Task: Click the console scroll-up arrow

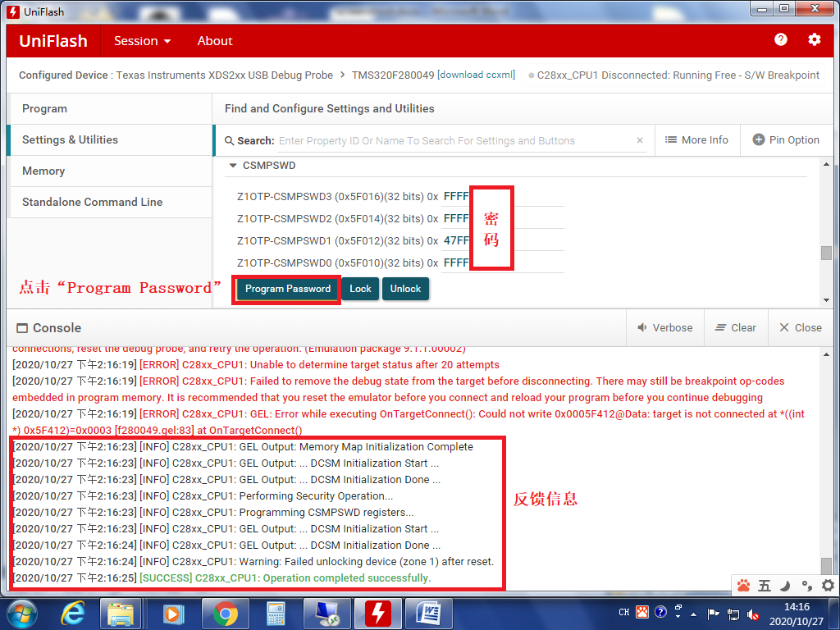Action: point(826,354)
